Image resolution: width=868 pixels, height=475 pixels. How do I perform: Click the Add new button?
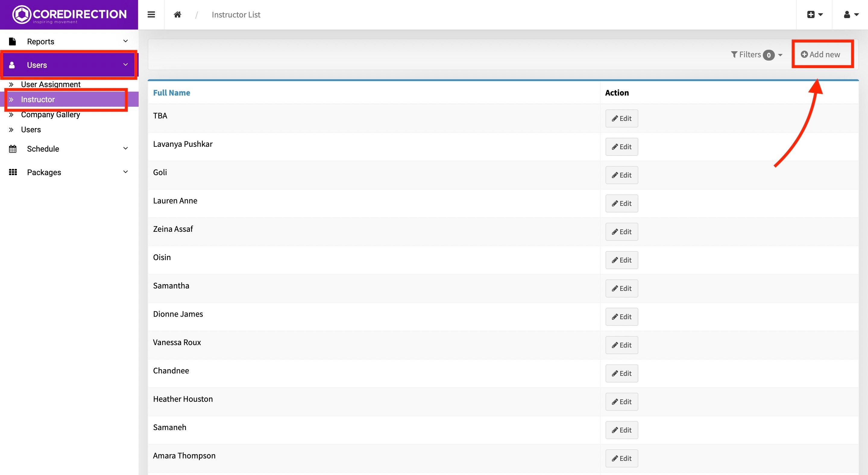[820, 54]
